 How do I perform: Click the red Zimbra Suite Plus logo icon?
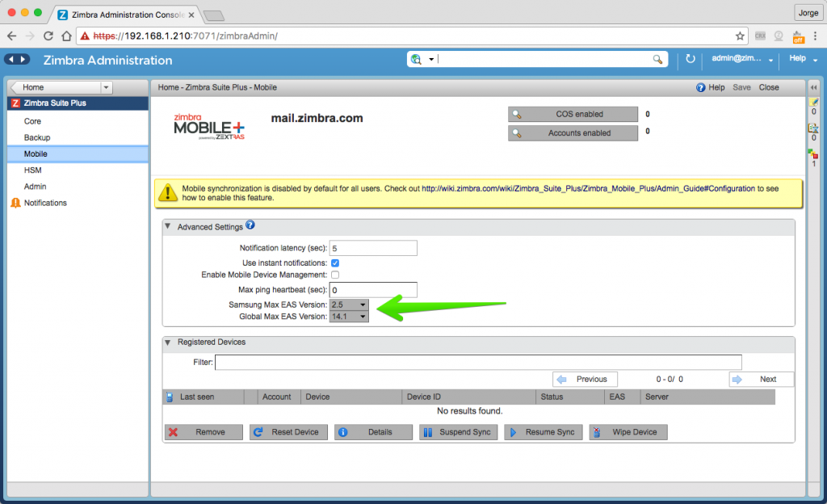[16, 103]
